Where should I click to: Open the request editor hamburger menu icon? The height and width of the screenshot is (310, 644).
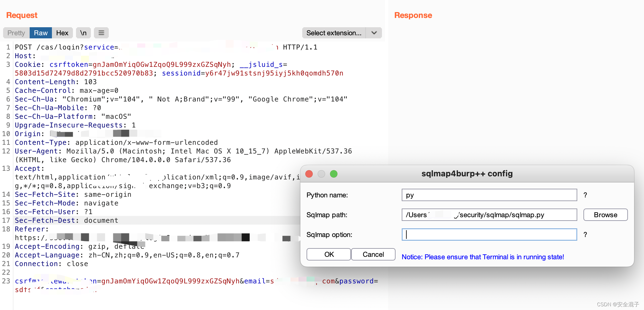click(x=101, y=33)
